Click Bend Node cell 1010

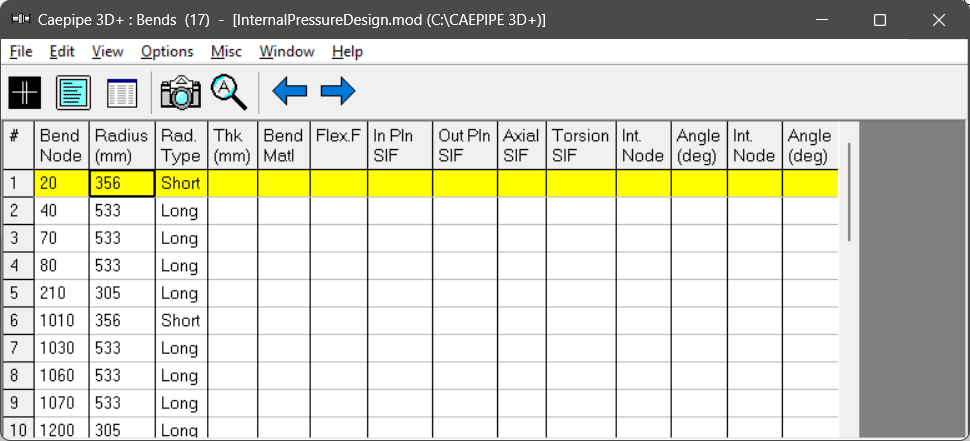62,320
